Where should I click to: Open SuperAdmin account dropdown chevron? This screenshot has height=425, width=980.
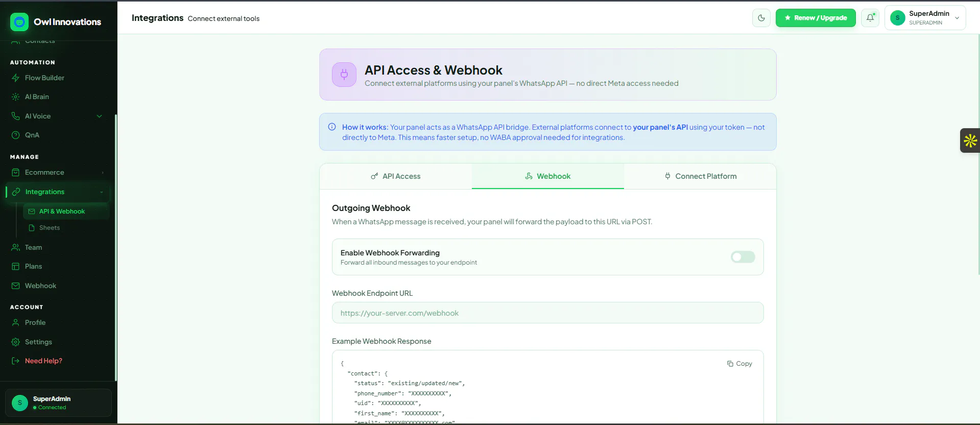click(957, 18)
